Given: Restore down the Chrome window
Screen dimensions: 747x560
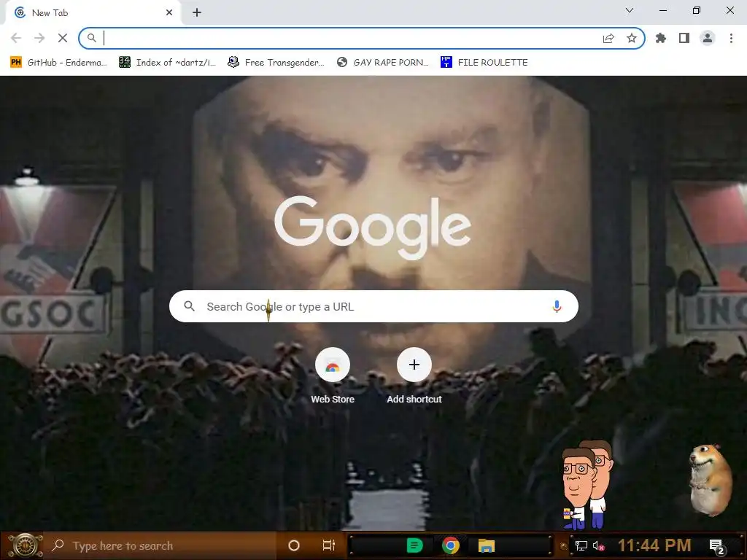Looking at the screenshot, I should pos(697,10).
